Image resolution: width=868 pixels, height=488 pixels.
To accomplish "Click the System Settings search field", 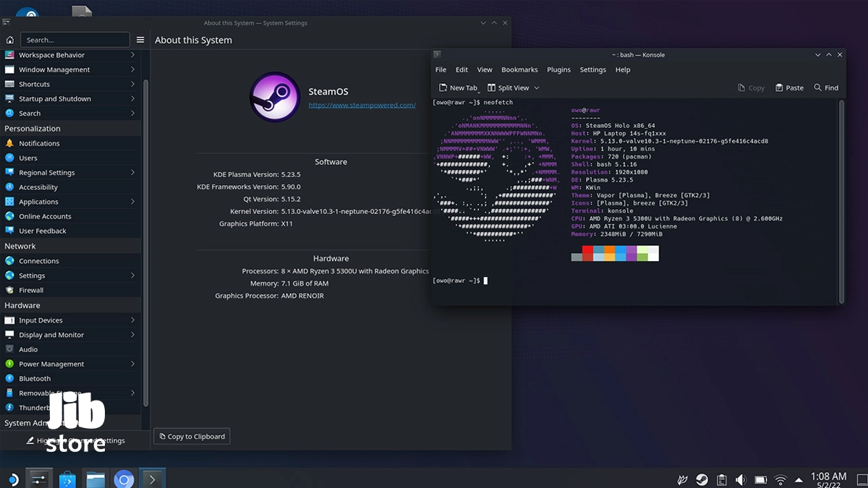I will pyautogui.click(x=75, y=40).
